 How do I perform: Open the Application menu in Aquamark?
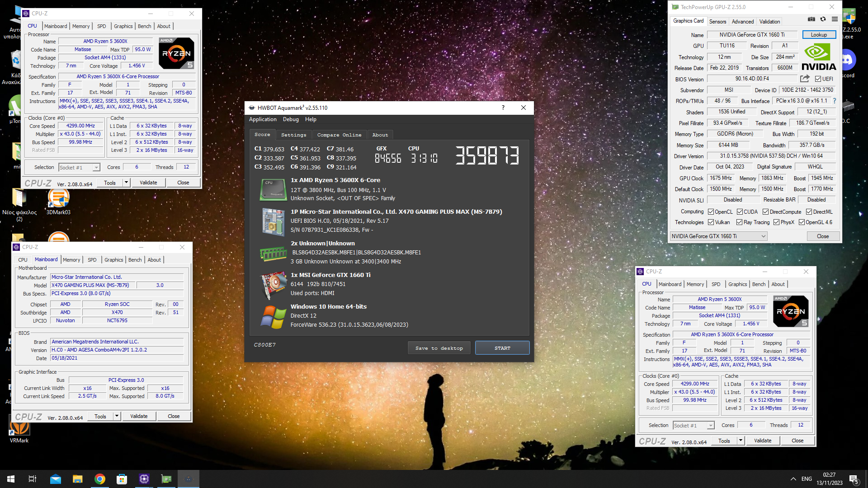click(263, 119)
